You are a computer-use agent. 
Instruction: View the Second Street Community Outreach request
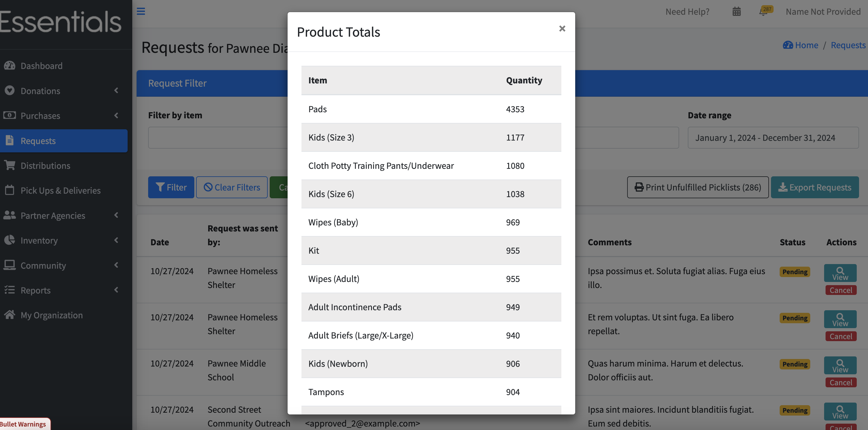tap(840, 412)
